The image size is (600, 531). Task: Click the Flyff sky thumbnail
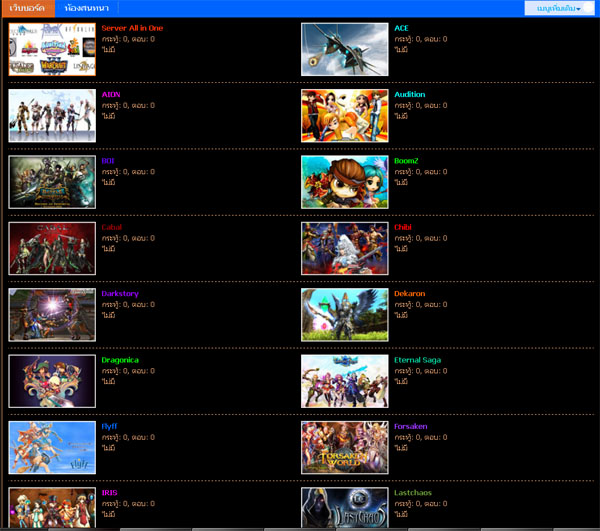coord(52,448)
